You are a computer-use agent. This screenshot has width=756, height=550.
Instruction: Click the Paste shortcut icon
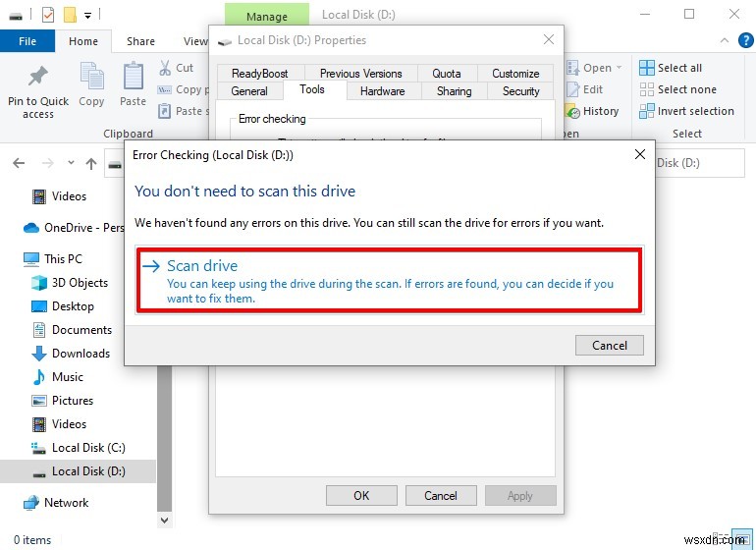(x=164, y=111)
